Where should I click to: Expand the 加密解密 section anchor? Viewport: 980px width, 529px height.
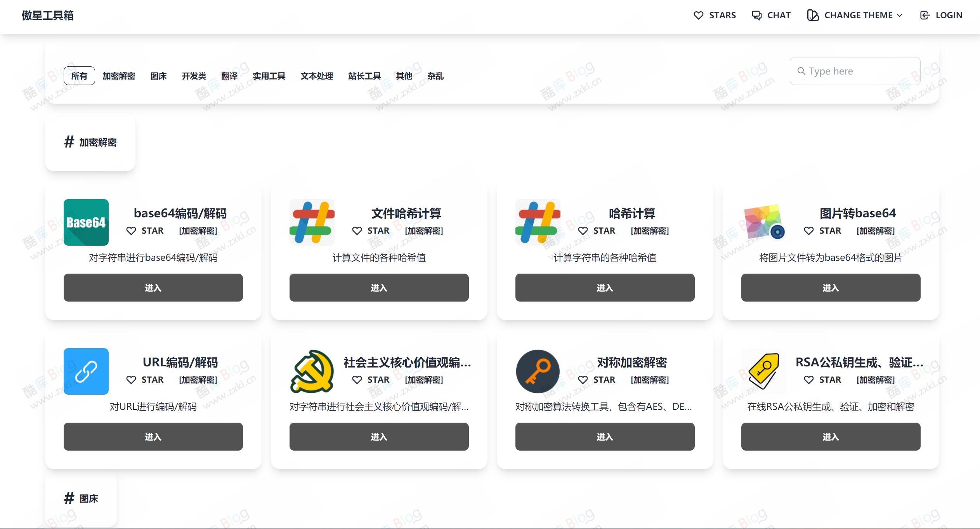(x=90, y=142)
